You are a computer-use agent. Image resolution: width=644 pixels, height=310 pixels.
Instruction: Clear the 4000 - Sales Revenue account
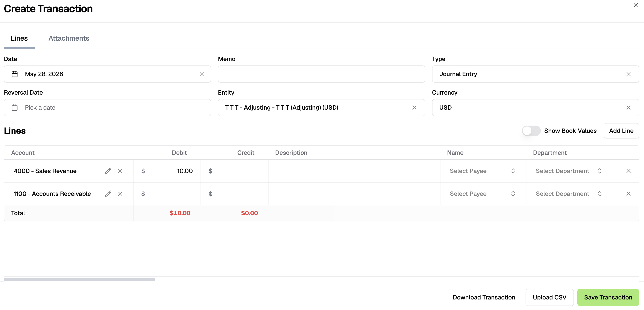pyautogui.click(x=120, y=171)
